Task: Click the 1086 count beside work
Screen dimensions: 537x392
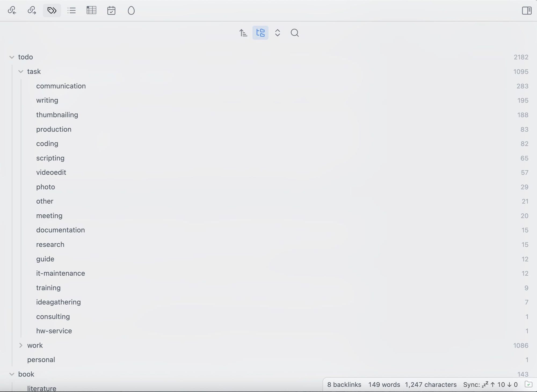Action: pos(521,346)
